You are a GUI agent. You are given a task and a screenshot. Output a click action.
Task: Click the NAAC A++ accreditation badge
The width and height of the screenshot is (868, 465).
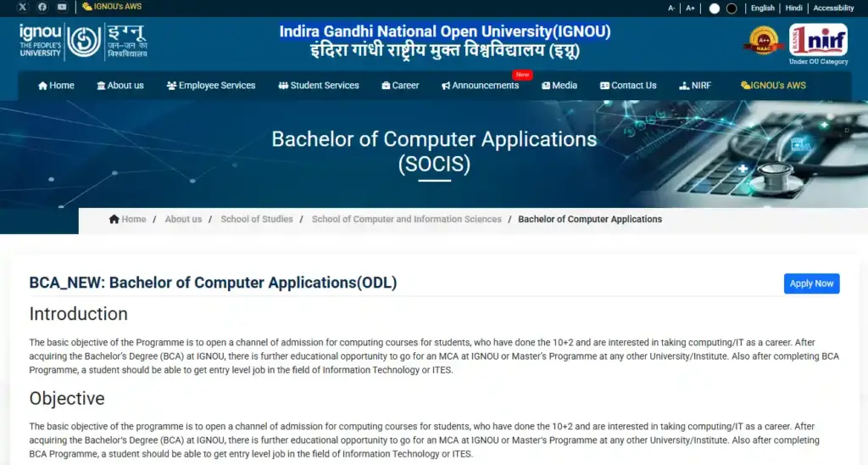[761, 40]
